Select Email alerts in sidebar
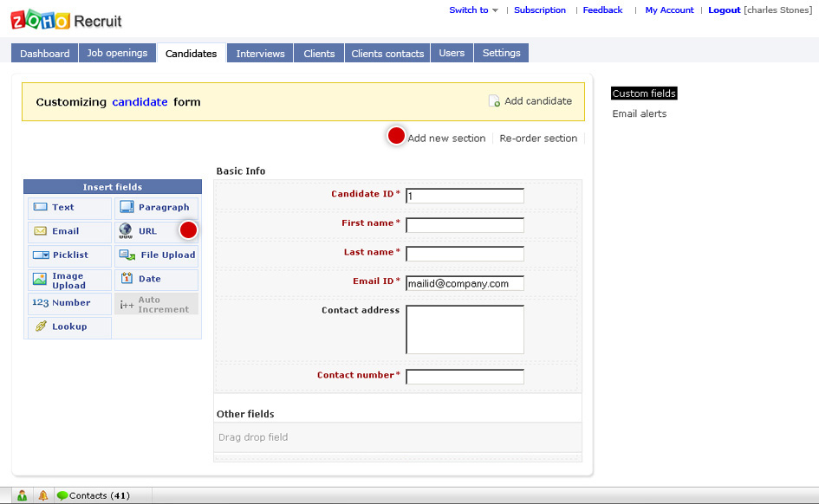Screen dimensions: 819x504 coord(640,113)
